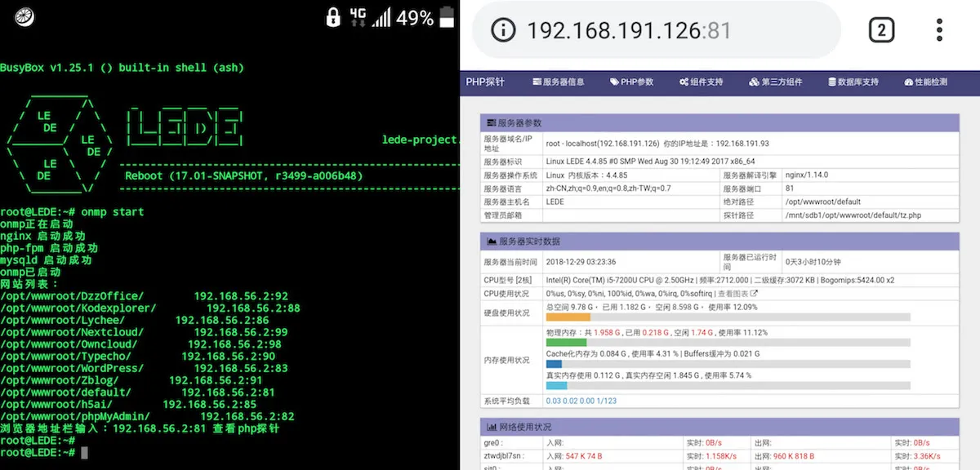980x470 pixels.
Task: Click the /opt/wwwroot/Zblog/ line in terminal
Action: tap(131, 380)
